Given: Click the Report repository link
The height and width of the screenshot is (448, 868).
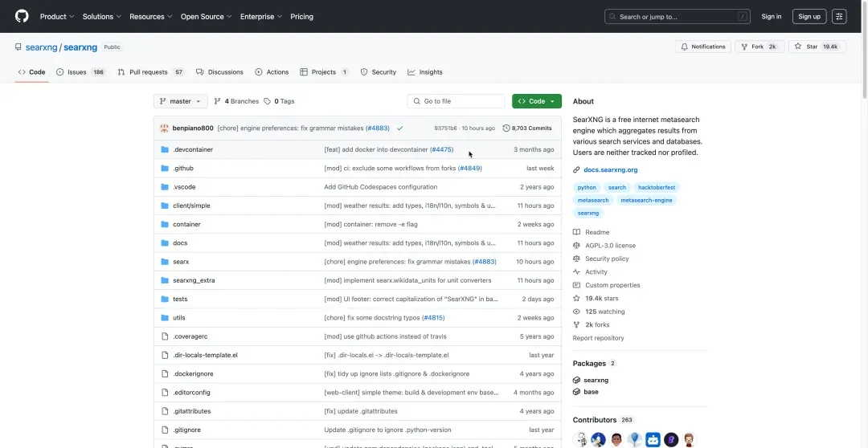Looking at the screenshot, I should pyautogui.click(x=598, y=338).
